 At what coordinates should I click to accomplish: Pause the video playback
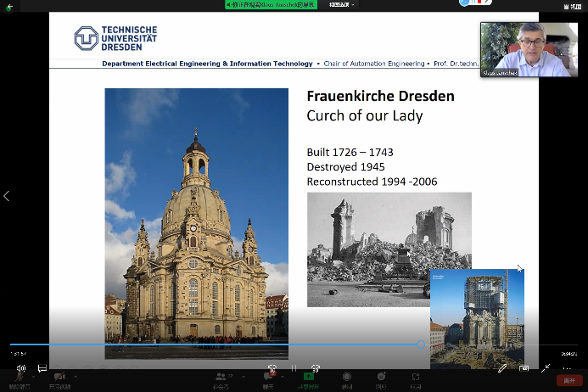pyautogui.click(x=294, y=368)
